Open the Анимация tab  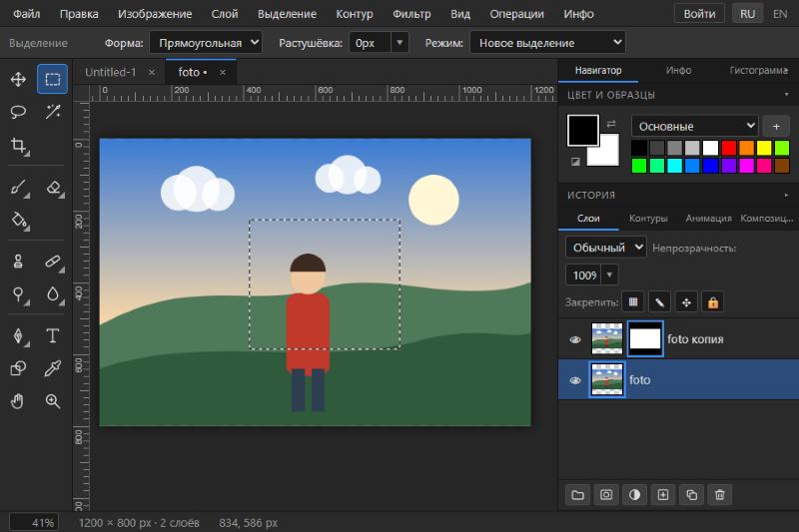pos(708,219)
